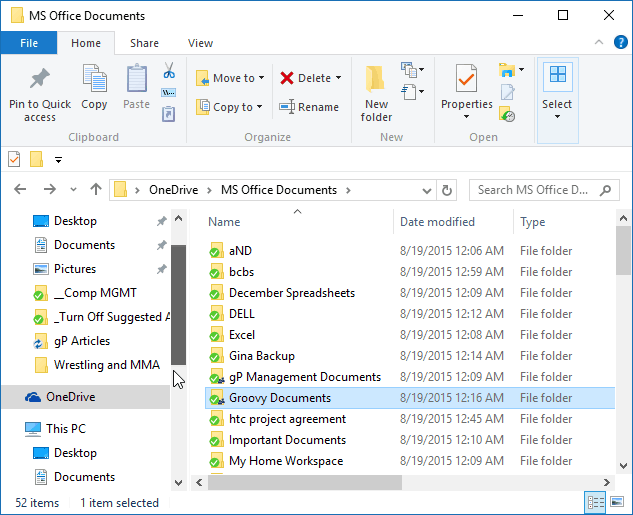
Task: Select the DELL folder
Action: pyautogui.click(x=242, y=314)
